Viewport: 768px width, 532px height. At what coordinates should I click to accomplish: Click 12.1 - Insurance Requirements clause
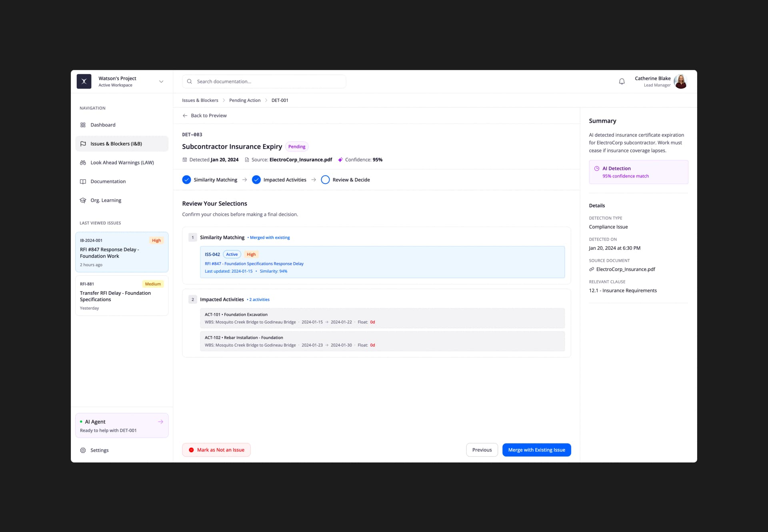623,291
